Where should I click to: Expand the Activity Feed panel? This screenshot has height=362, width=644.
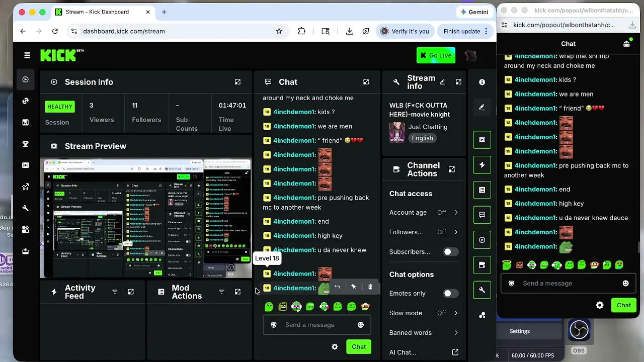tap(131, 292)
